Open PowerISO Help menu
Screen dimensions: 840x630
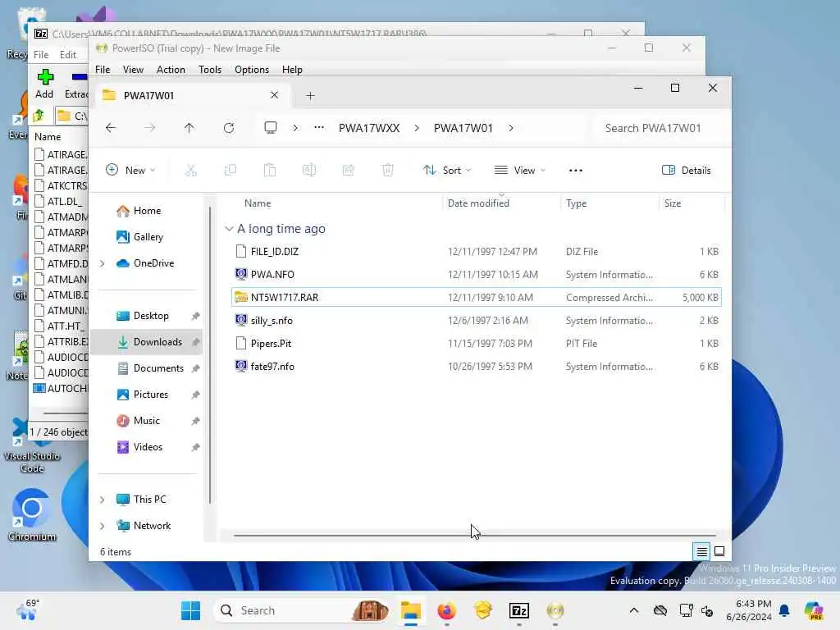[292, 70]
